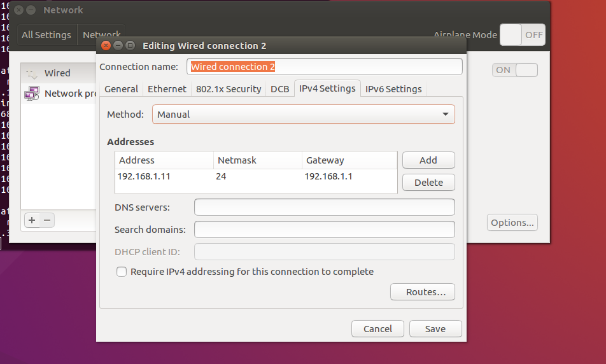Toggle the wired connection ON switch
606x364 pixels.
[515, 70]
